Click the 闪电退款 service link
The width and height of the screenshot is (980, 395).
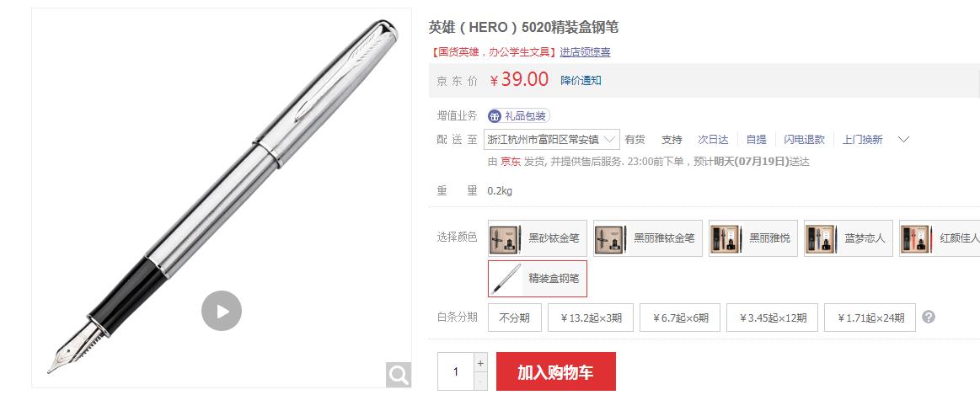pos(805,139)
